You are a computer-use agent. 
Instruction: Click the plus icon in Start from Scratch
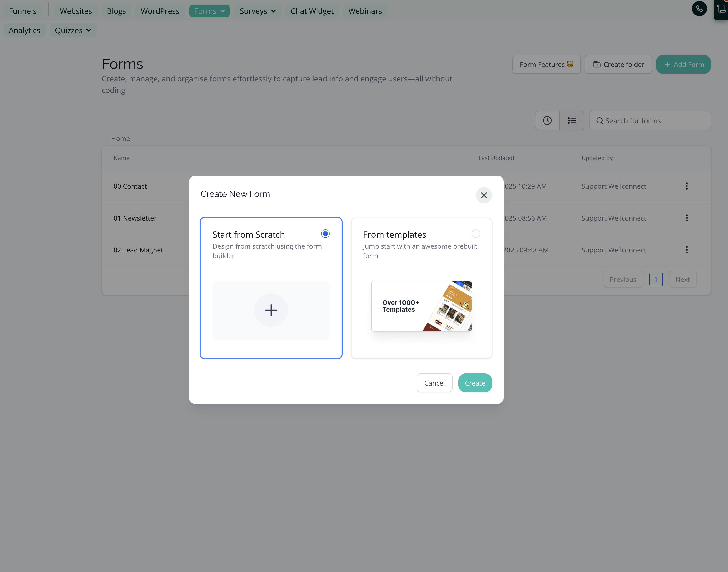pyautogui.click(x=271, y=310)
